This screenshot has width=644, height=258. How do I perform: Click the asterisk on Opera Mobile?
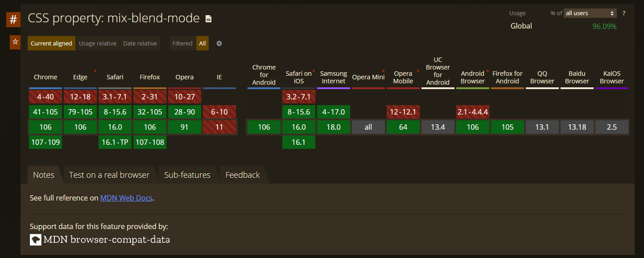418,71
